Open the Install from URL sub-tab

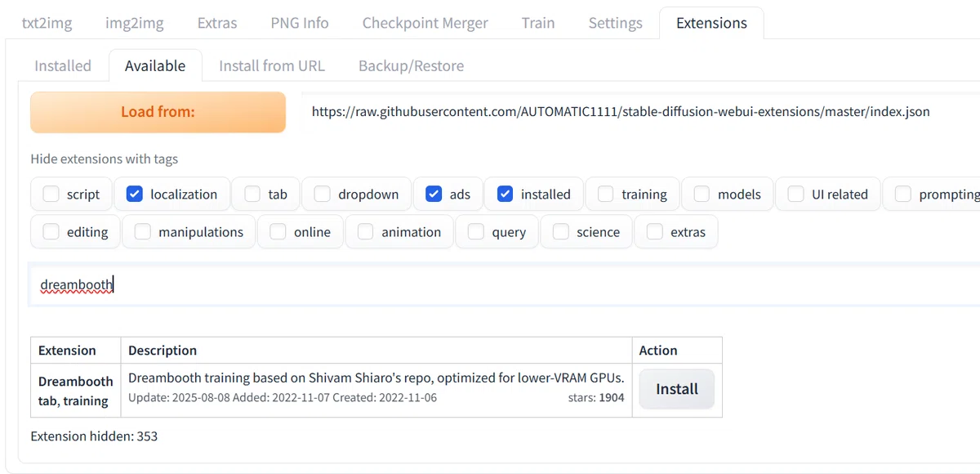click(272, 65)
